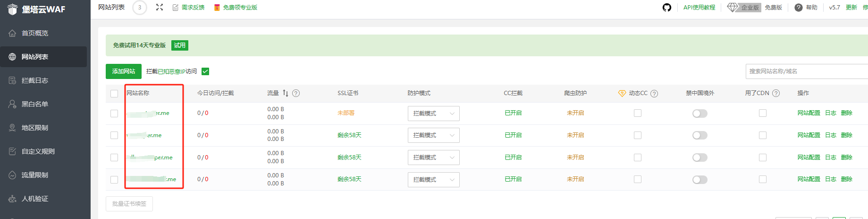Open the GitHub icon link
The height and width of the screenshot is (219, 868).
tap(666, 8)
